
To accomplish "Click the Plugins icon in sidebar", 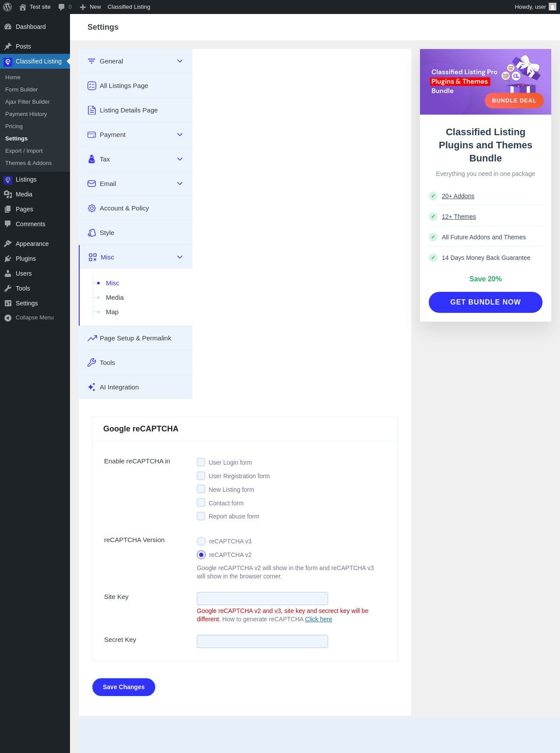I will (8, 259).
